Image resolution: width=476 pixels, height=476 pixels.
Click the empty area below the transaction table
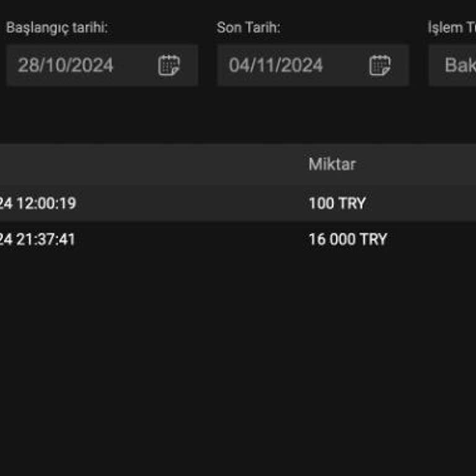[238, 359]
